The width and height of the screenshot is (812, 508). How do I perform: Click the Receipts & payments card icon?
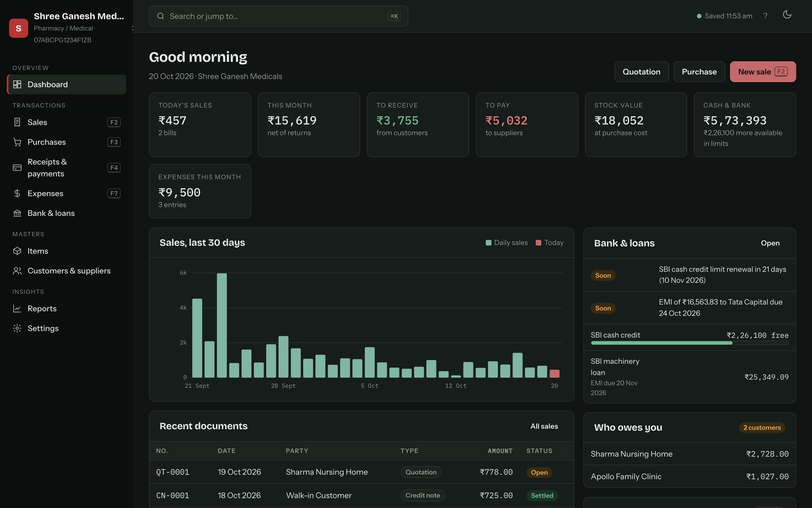17,168
